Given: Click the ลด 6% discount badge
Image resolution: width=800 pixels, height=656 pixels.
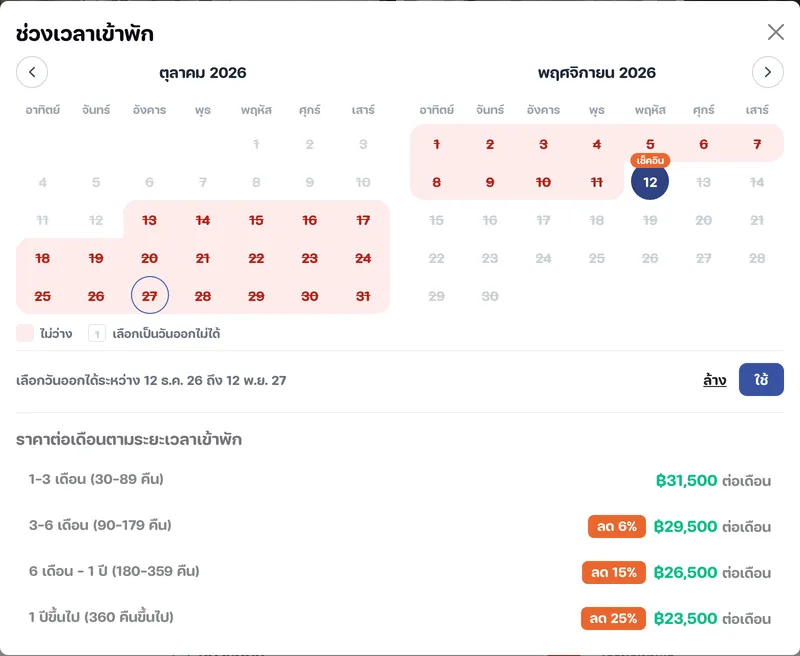Looking at the screenshot, I should point(616,526).
